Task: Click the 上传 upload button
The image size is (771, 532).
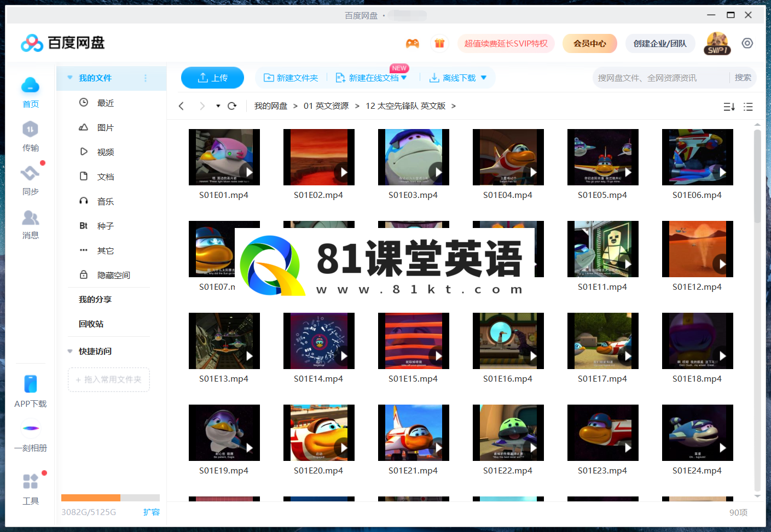Action: click(212, 78)
